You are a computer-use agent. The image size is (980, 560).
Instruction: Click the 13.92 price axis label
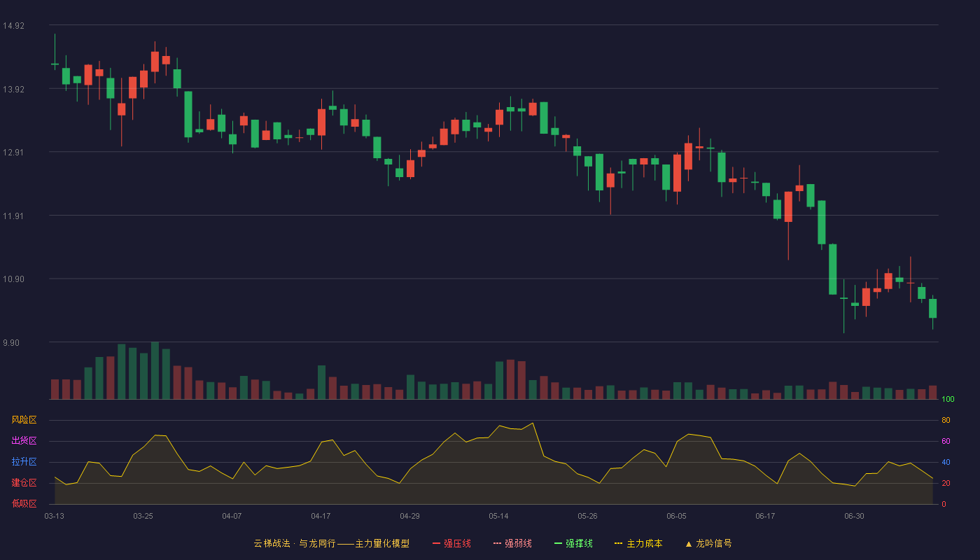13,90
